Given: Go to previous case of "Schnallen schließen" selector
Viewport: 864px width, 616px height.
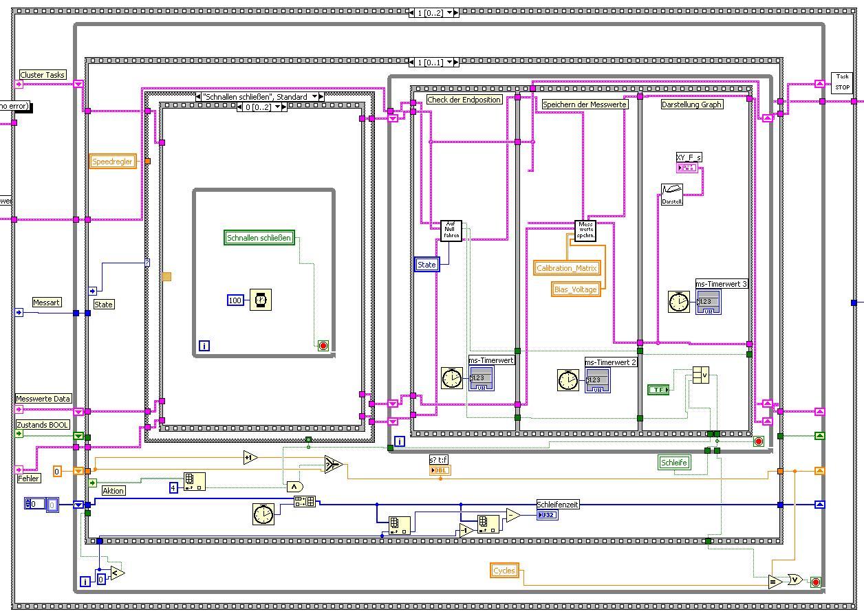Looking at the screenshot, I should (x=199, y=97).
